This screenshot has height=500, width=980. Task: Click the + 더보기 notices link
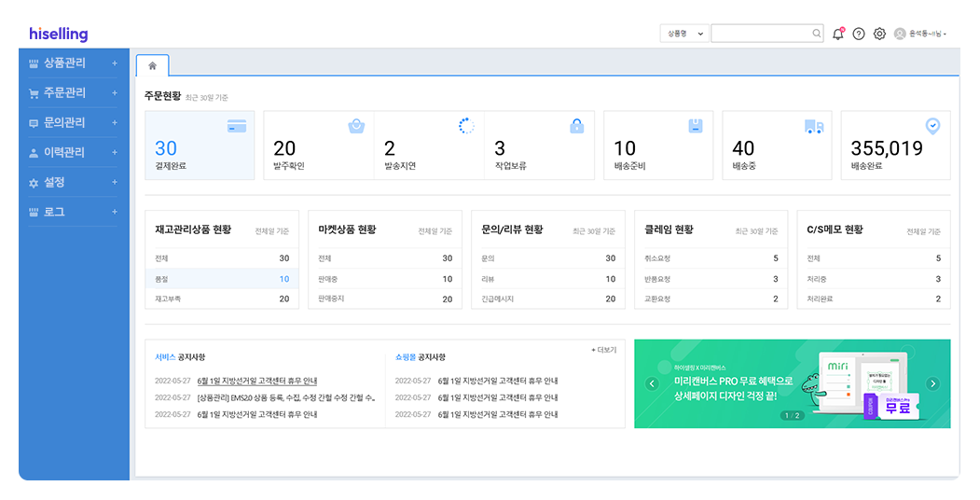(603, 350)
